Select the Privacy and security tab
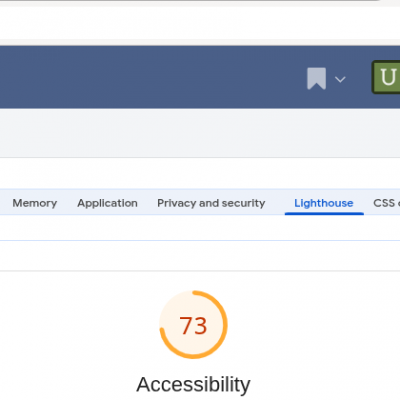 [x=211, y=203]
